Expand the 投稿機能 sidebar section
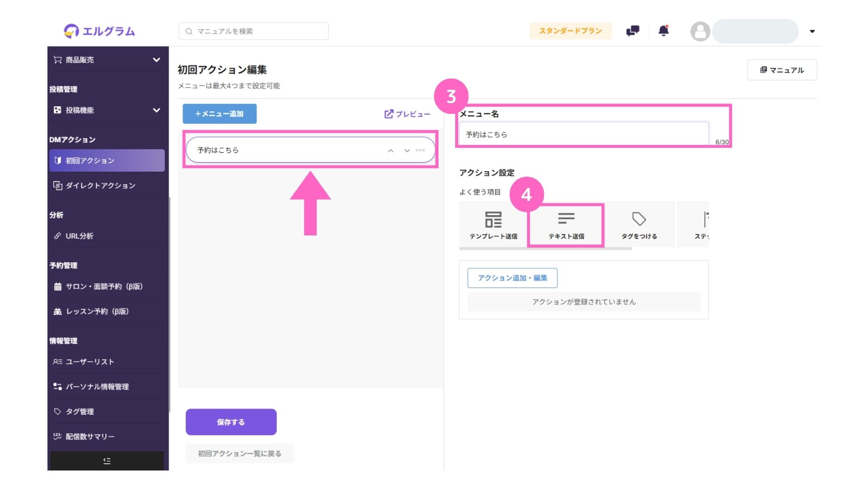 pos(107,110)
